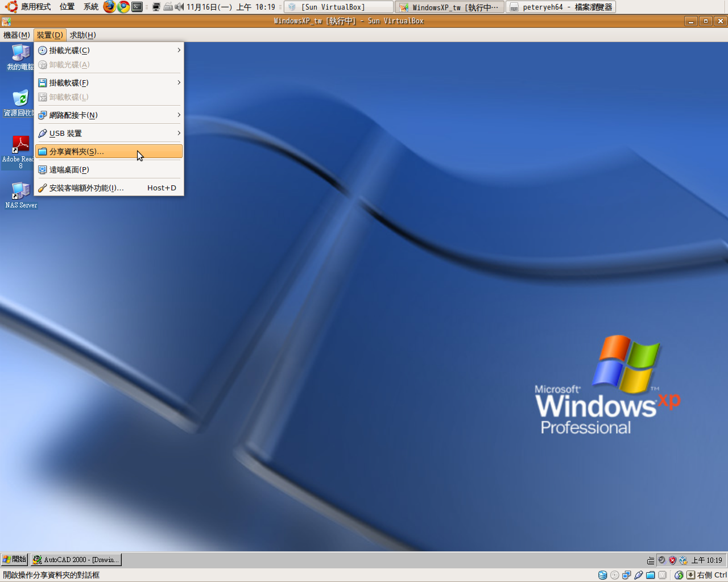Launch Firefox from the Ubuntu panel
728x582 pixels.
(x=109, y=7)
